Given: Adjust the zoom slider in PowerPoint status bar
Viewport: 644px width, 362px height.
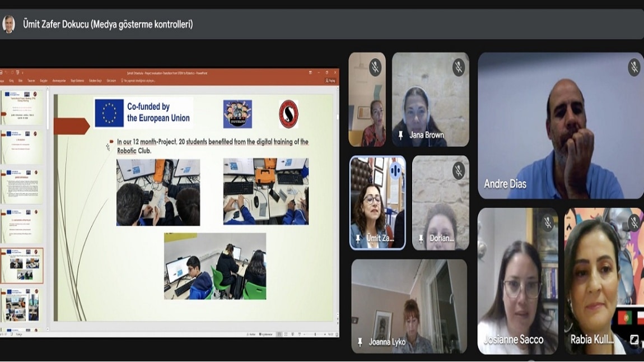Looking at the screenshot, I should 315,335.
